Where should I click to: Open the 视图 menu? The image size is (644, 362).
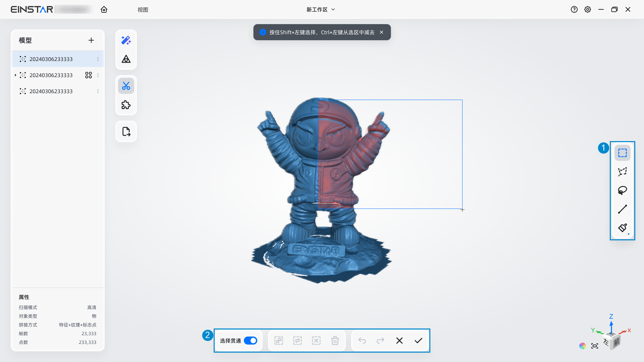(x=143, y=10)
